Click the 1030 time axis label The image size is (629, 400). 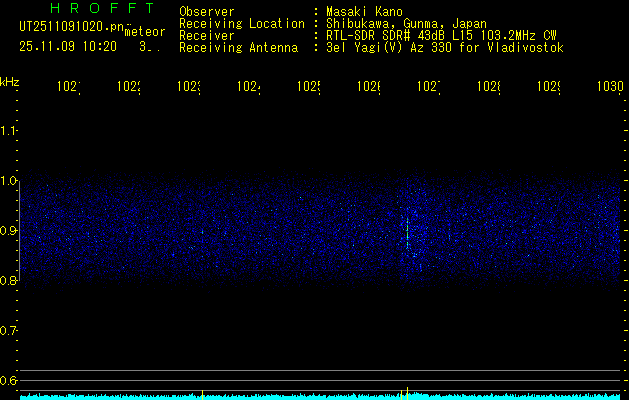609,87
